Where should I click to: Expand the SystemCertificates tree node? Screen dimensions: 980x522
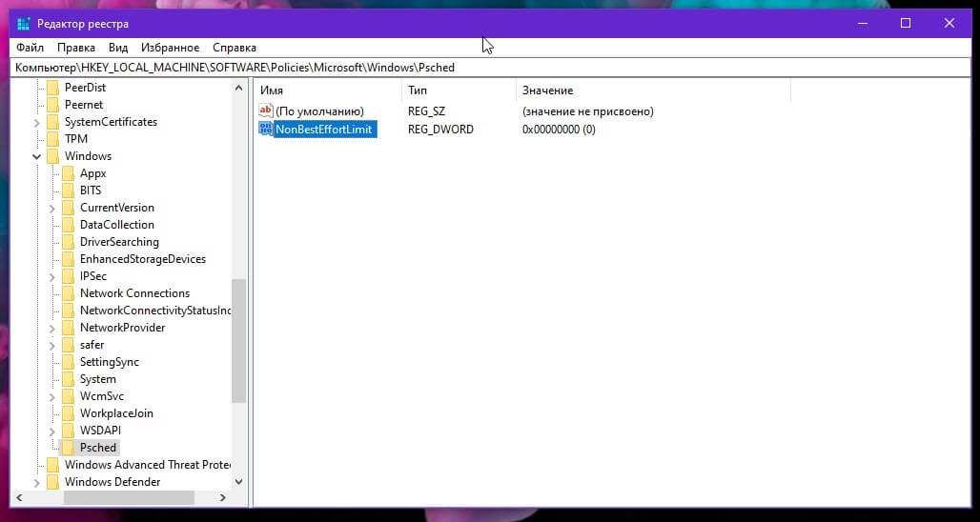click(x=37, y=122)
